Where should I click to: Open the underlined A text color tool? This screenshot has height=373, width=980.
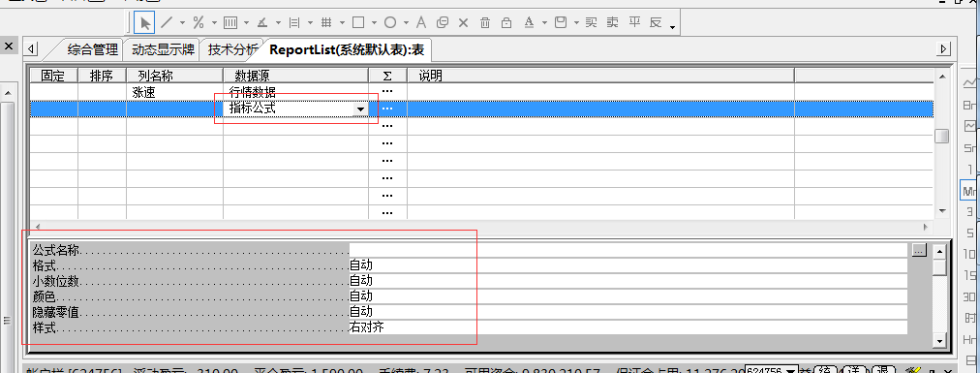coord(529,23)
